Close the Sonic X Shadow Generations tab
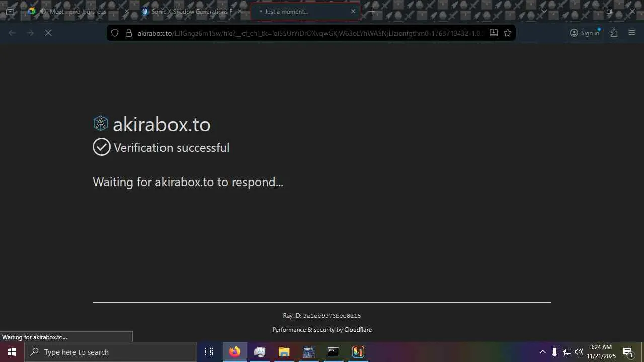The height and width of the screenshot is (362, 644). (x=240, y=11)
